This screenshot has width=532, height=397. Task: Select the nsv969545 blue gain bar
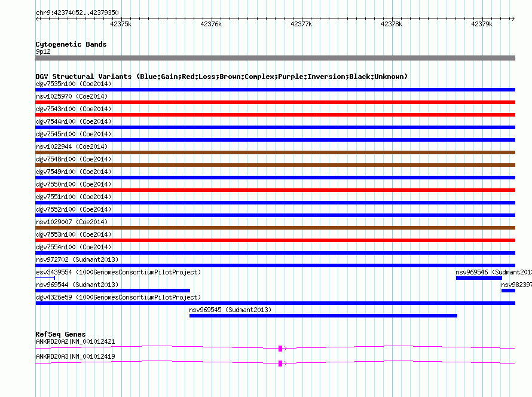pyautogui.click(x=323, y=316)
